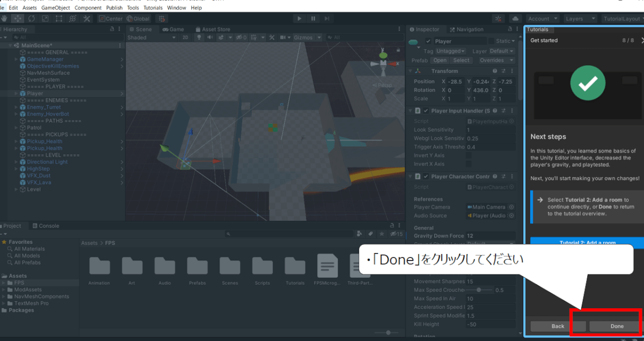644x341 pixels.
Task: Click the Done button
Action: (617, 326)
